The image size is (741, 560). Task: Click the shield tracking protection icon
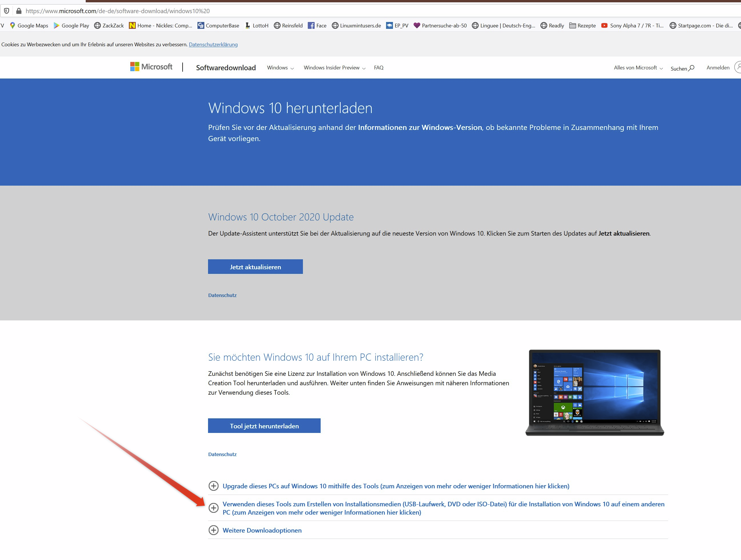[6, 11]
